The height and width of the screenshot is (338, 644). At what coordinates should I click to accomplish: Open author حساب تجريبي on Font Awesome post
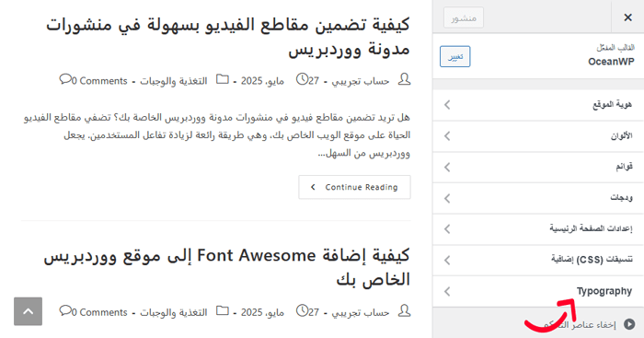pos(361,313)
